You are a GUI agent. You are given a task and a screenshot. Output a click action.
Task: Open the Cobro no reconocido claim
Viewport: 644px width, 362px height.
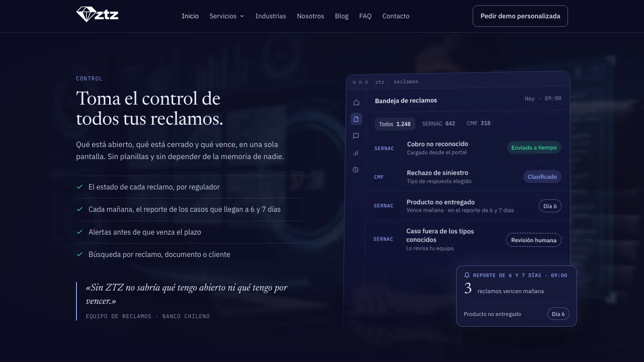coord(468,147)
